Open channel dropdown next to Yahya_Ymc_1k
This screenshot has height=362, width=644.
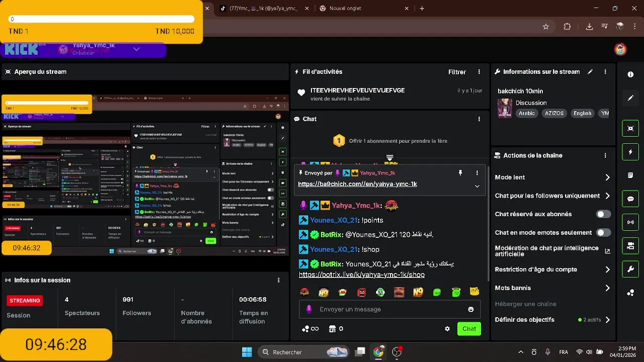pos(136,49)
